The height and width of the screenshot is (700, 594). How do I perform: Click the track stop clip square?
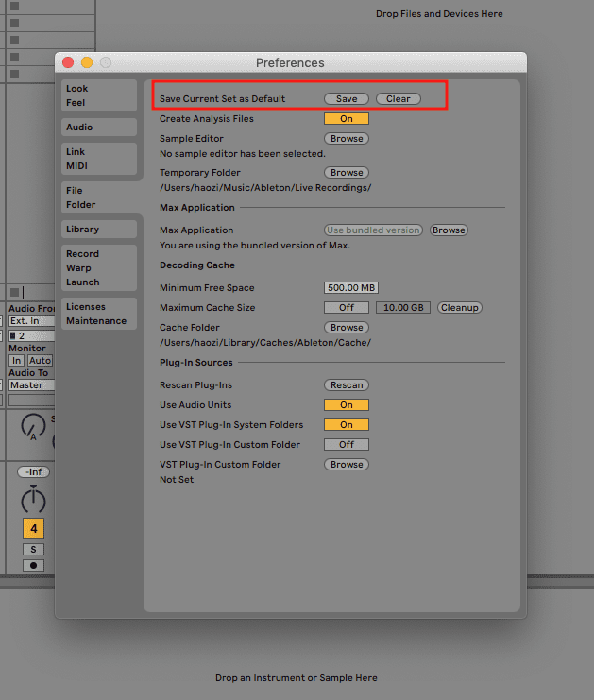14,292
